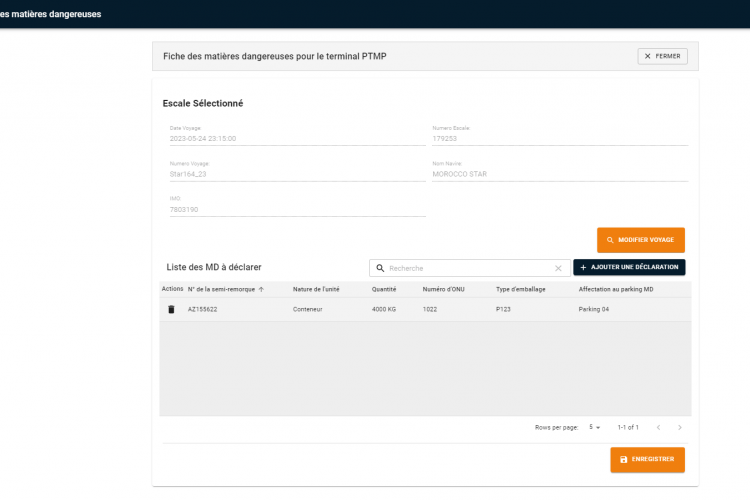Screen dimensions: 750x500
Task: Click the Affectation au parking MD header
Action: (615, 289)
